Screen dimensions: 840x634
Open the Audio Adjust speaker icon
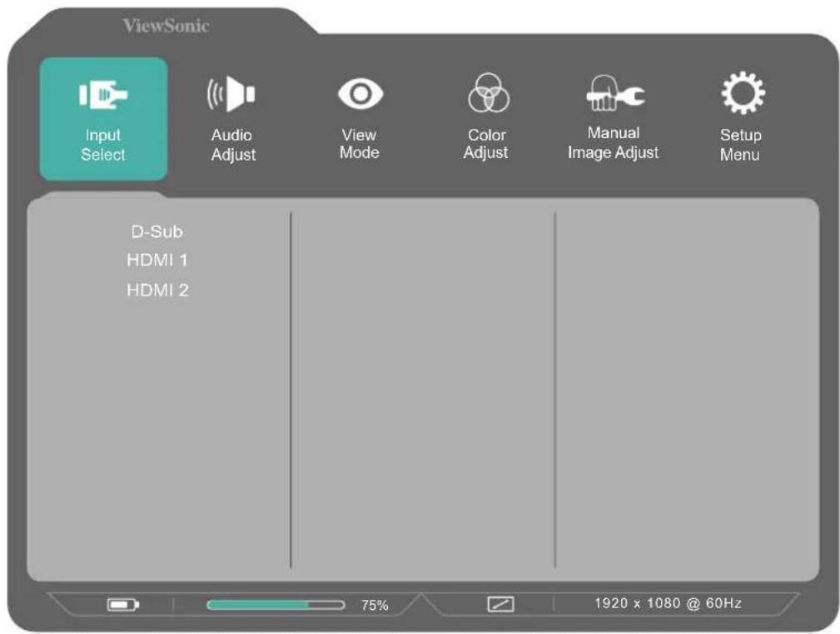pyautogui.click(x=231, y=94)
